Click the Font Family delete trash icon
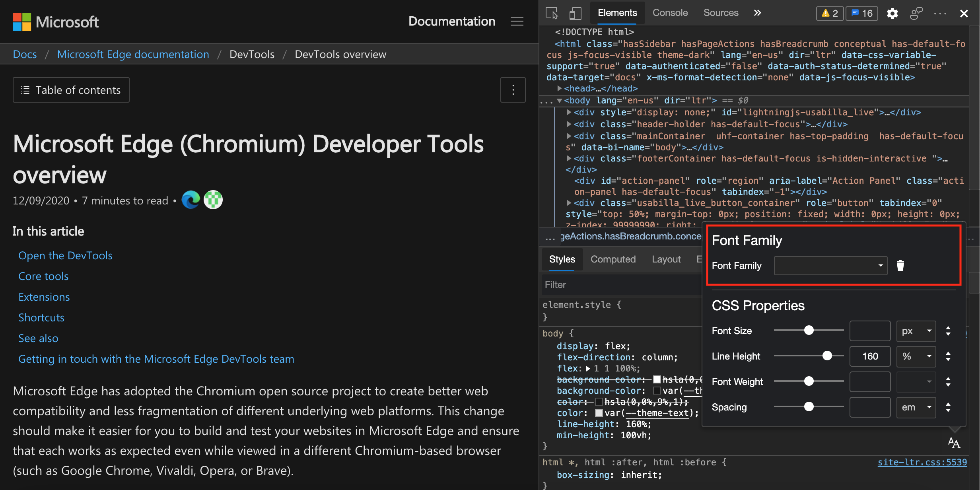Screen dimensions: 980x490 click(900, 265)
